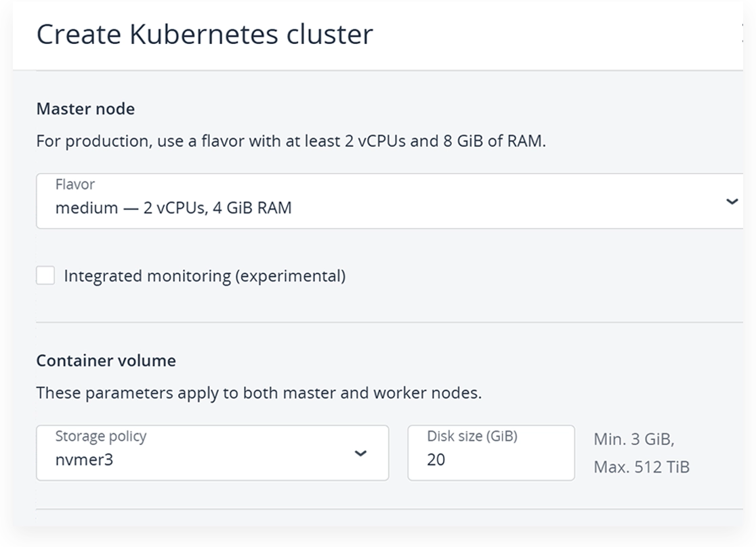The width and height of the screenshot is (756, 547).
Task: Click the "Master node" section heading
Action: coord(85,109)
